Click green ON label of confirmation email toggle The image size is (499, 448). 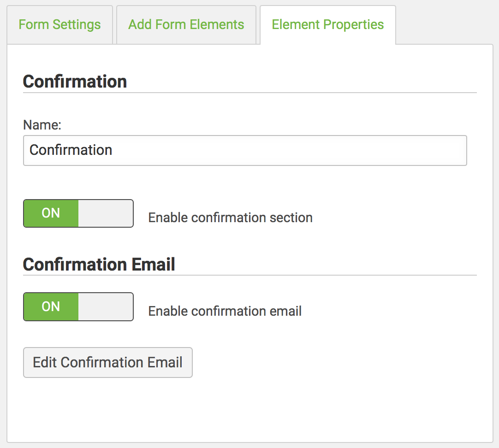click(51, 307)
